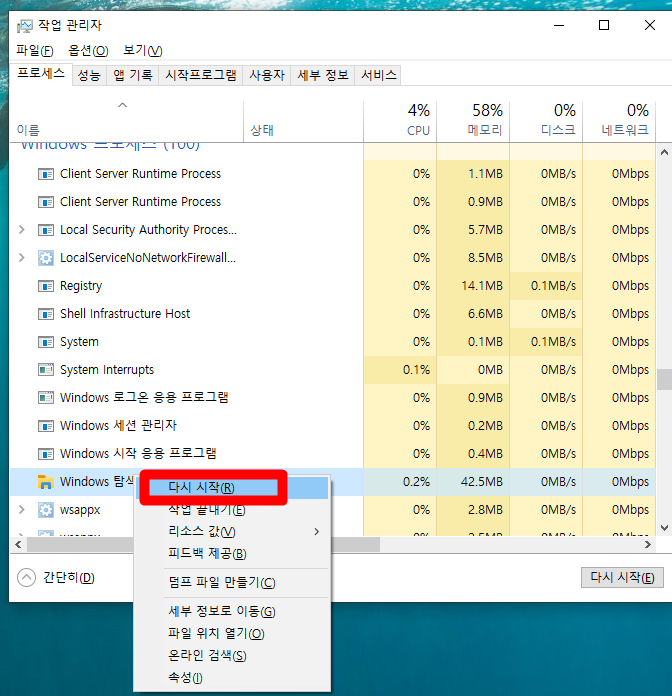
Task: Click the horizontal scrollbar left arrow
Action: [18, 544]
